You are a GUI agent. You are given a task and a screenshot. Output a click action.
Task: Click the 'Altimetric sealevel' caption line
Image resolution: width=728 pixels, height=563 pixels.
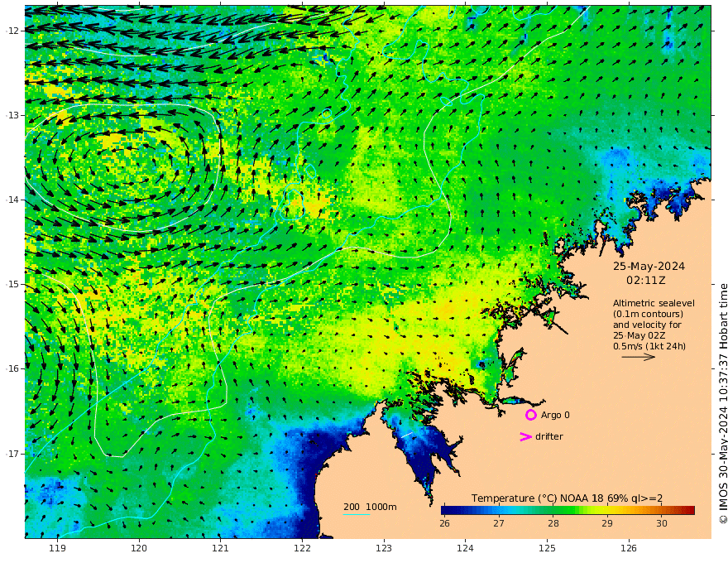(x=654, y=303)
